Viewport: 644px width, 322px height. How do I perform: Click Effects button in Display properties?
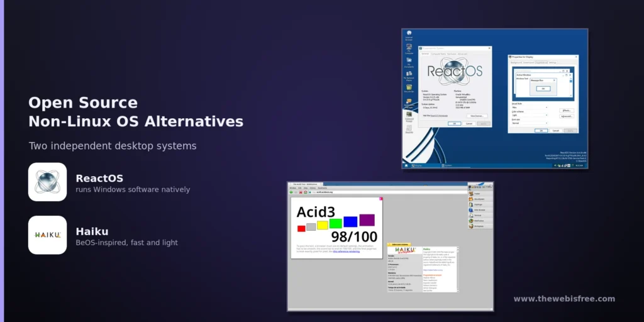567,111
